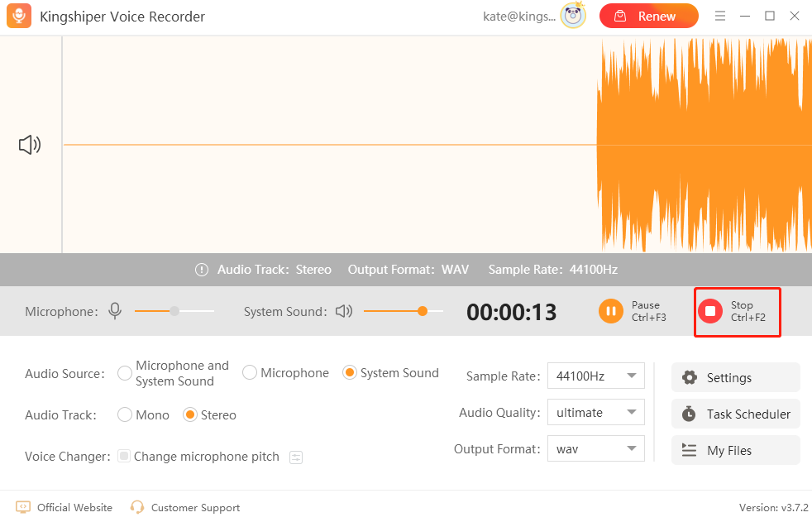Open voice changer pitch settings icon

(x=296, y=457)
